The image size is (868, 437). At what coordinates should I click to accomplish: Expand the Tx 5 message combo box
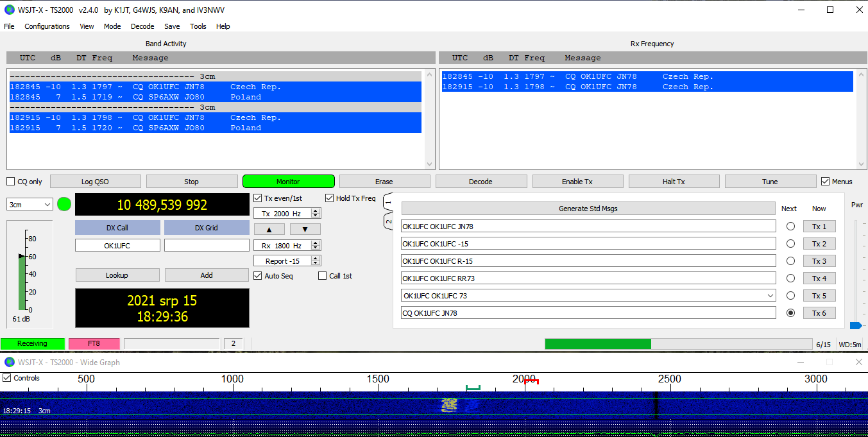click(x=770, y=296)
